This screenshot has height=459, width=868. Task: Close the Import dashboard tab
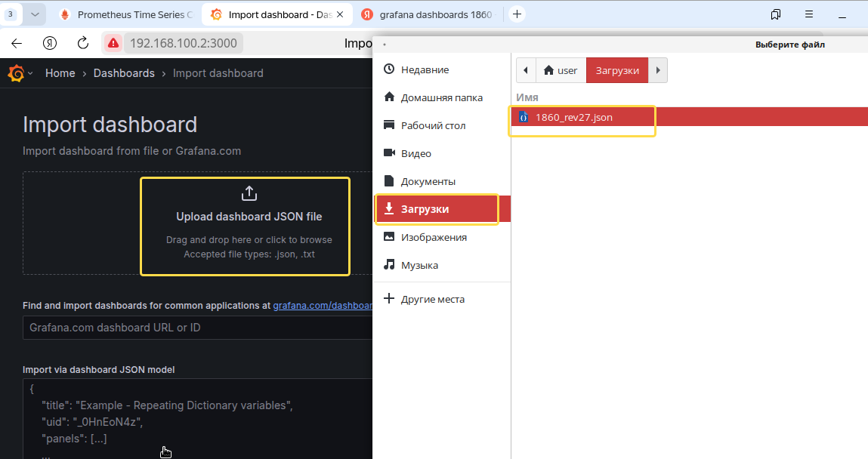[x=340, y=14]
